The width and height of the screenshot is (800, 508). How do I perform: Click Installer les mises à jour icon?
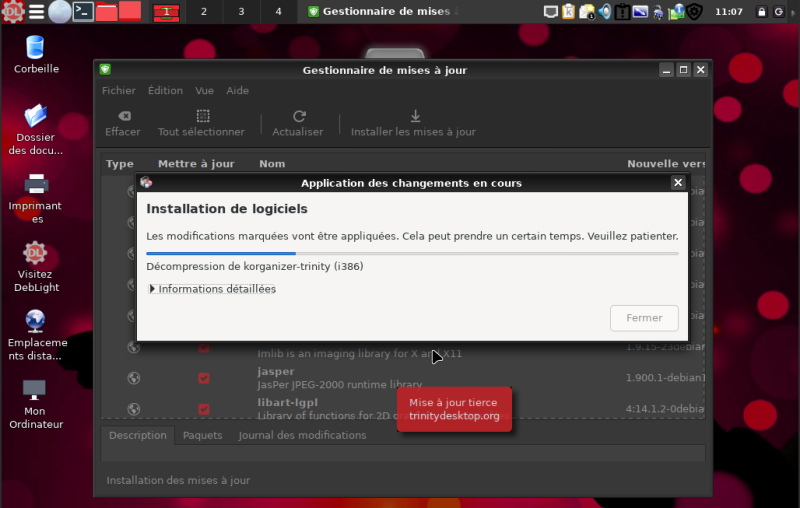point(415,116)
